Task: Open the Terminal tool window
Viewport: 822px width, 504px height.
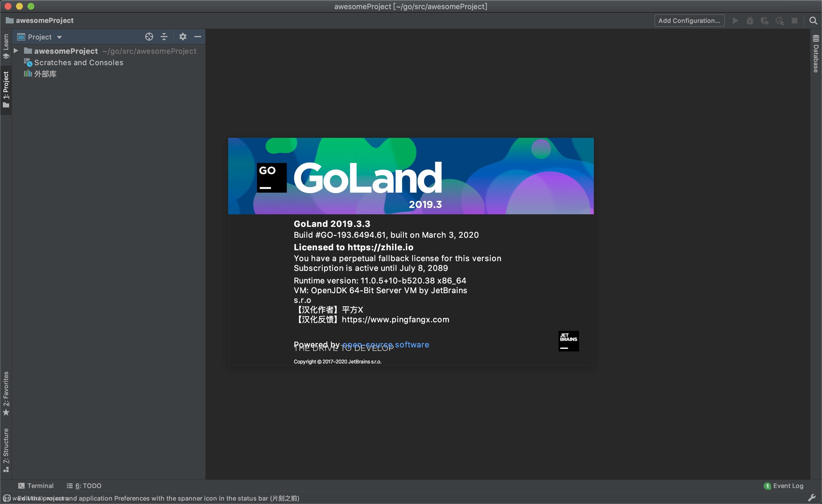Action: 36,486
